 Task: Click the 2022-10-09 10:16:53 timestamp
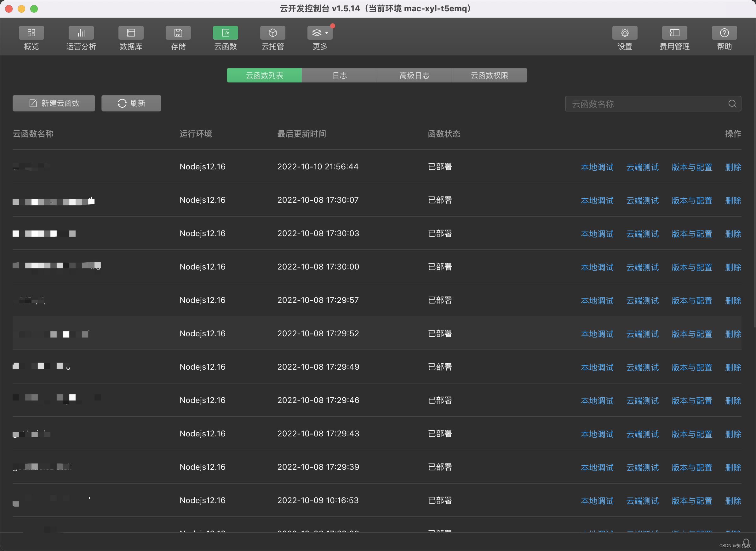coord(318,500)
